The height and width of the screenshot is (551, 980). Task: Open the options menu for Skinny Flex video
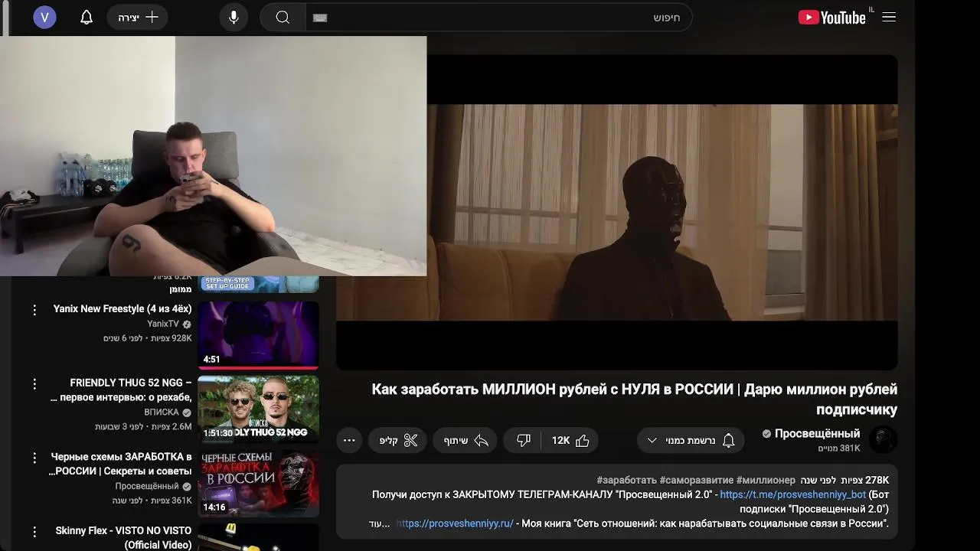tap(34, 531)
